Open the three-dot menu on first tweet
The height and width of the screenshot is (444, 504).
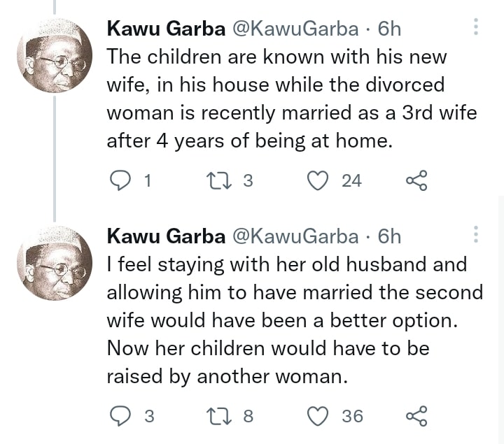[x=476, y=27]
